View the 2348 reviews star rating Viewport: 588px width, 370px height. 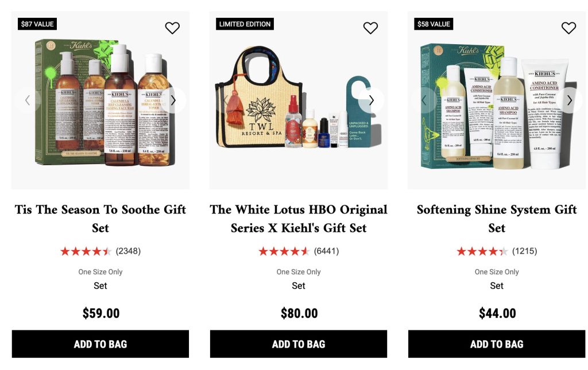86,251
